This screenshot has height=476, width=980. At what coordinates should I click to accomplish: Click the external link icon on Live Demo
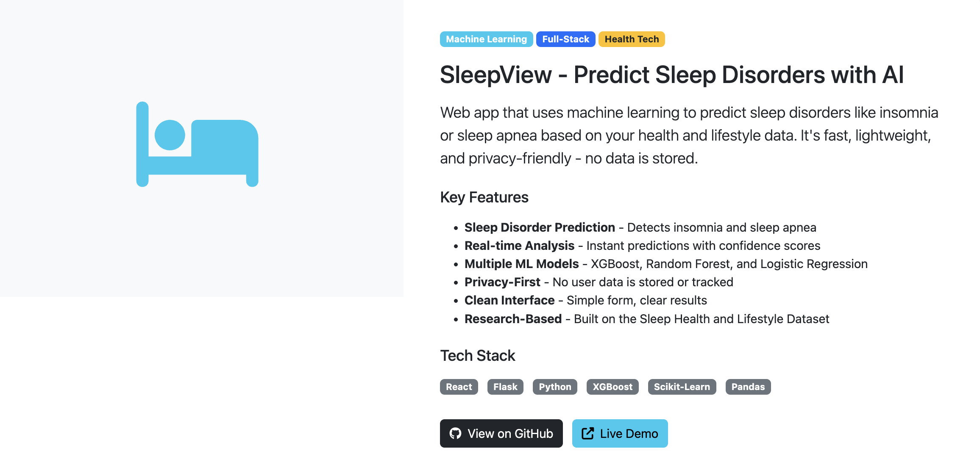[x=588, y=433]
